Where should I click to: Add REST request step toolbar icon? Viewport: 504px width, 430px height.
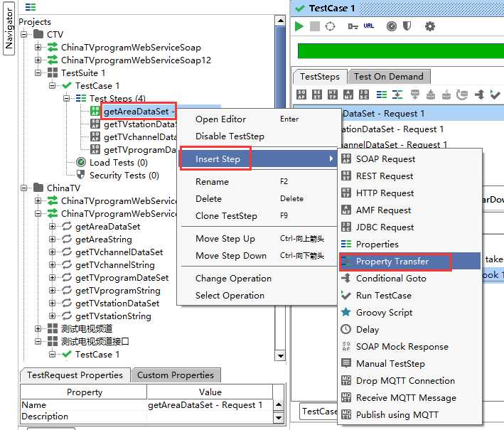click(317, 95)
